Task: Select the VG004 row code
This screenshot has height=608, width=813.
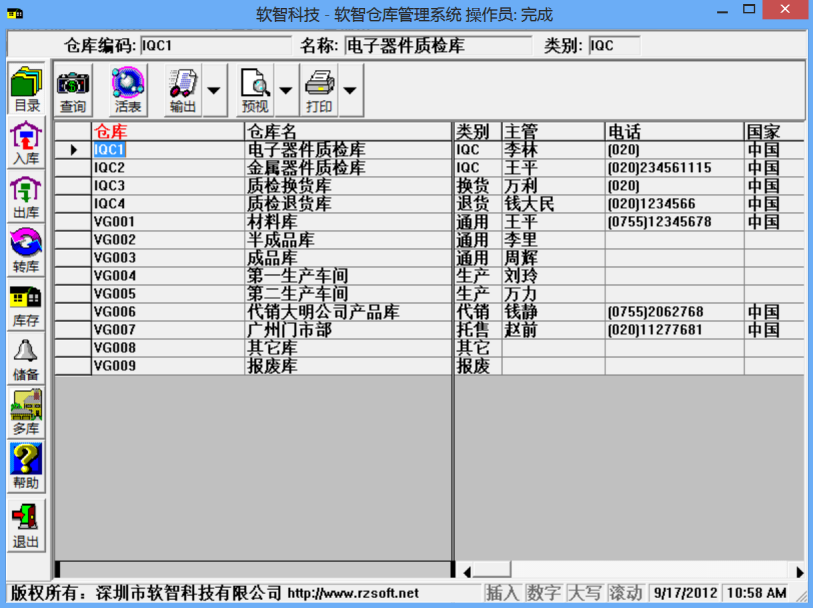Action: coord(167,276)
